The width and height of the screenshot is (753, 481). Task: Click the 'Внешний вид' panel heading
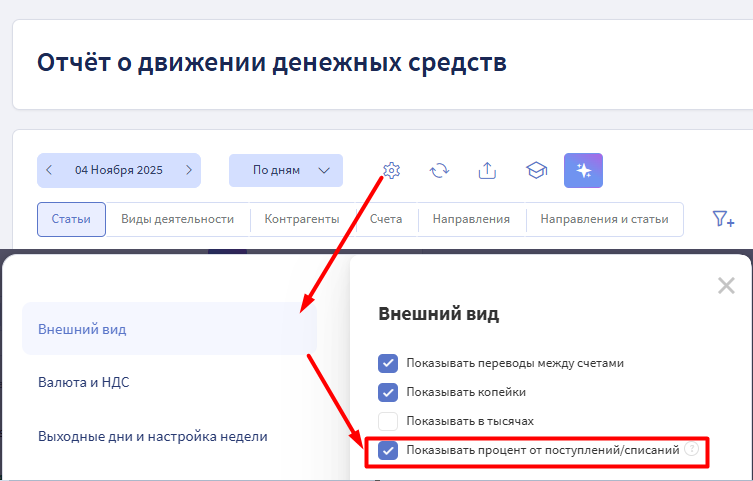[438, 314]
